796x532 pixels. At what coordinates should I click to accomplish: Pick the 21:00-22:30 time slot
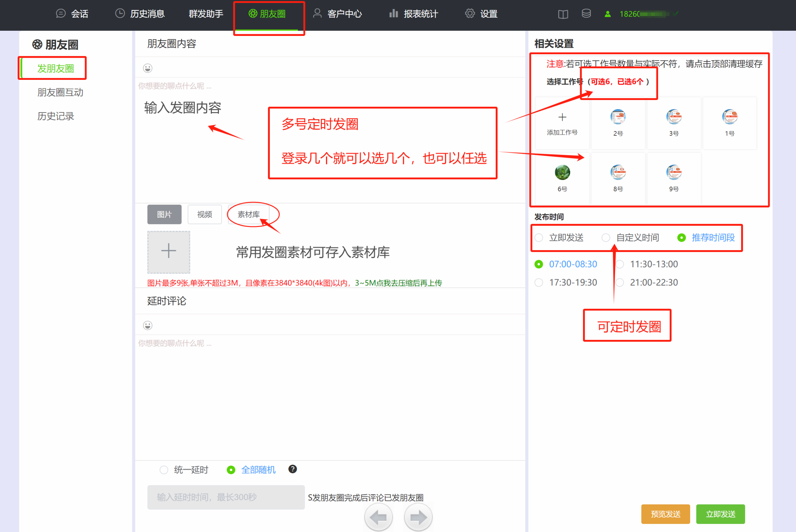point(620,282)
